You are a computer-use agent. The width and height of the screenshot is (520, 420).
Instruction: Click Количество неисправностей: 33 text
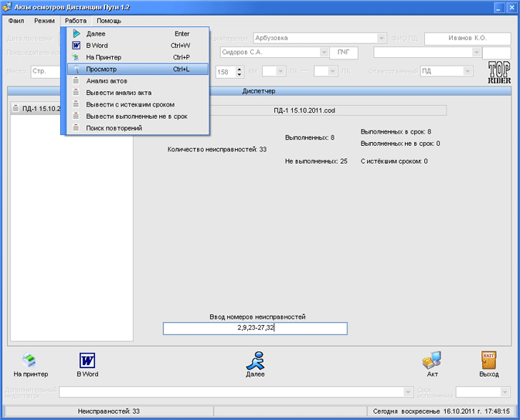[x=217, y=150]
